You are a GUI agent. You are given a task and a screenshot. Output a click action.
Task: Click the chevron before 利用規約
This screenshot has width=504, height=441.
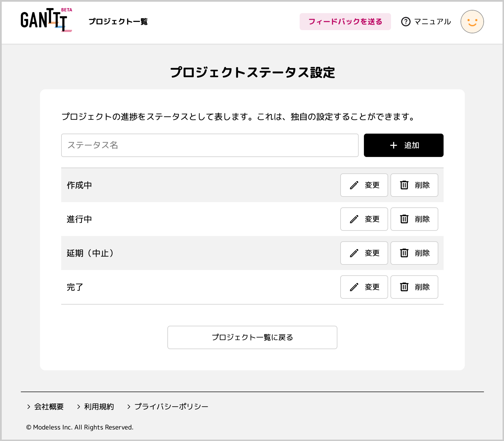(79, 407)
